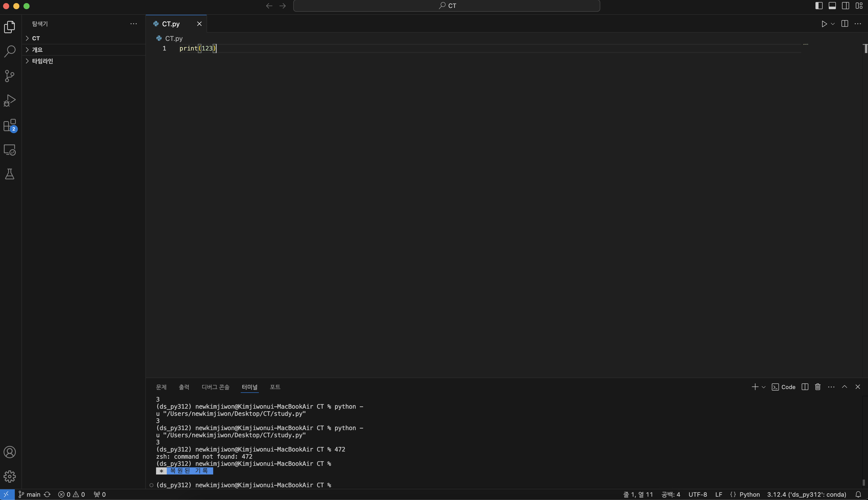Split the terminal panel

(x=805, y=387)
